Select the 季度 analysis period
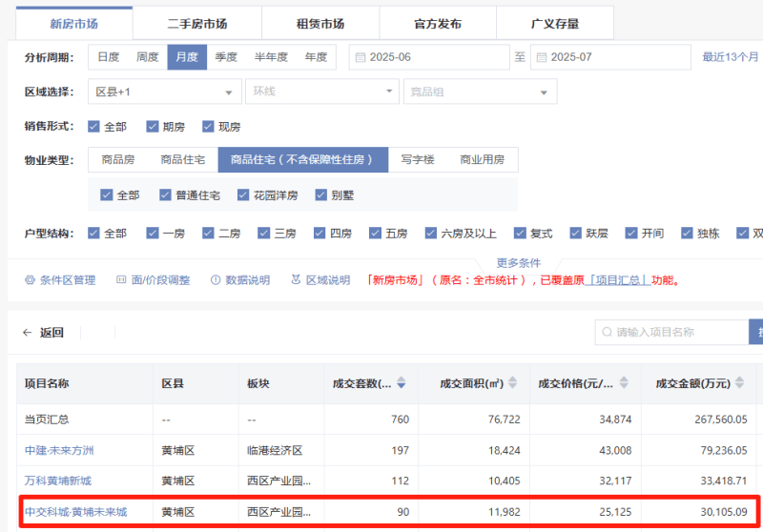The height and width of the screenshot is (532, 763). pos(226,57)
